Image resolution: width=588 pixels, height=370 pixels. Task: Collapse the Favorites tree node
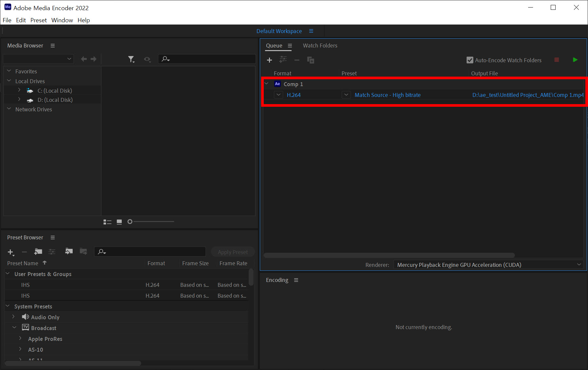tap(9, 71)
